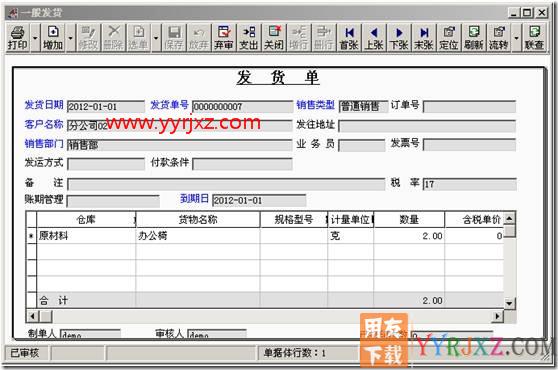Click the 刷新 refresh icon

pyautogui.click(x=474, y=38)
